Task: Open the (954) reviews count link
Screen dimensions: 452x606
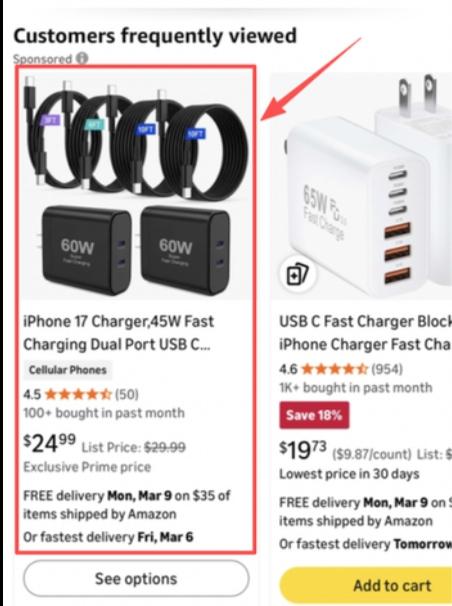Action: pyautogui.click(x=387, y=369)
